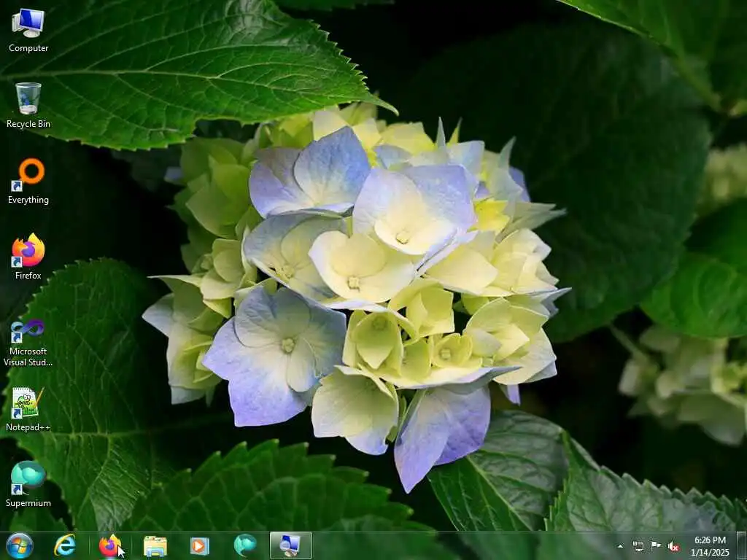The image size is (747, 560).
Task: Select the Notepad++ desktop shortcut
Action: coord(28,409)
